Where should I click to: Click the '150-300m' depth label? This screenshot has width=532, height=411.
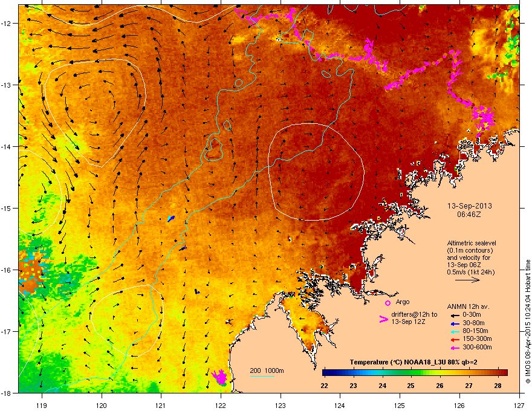[x=477, y=338]
